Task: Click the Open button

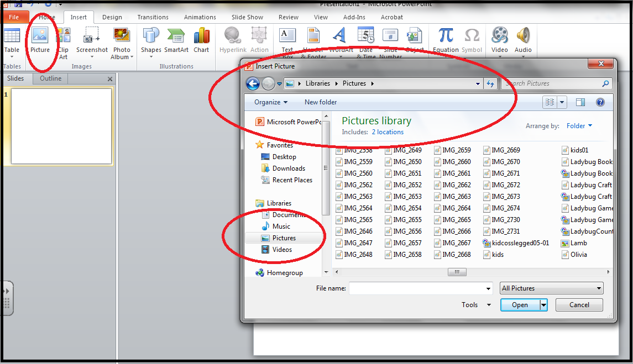Action: [520, 305]
